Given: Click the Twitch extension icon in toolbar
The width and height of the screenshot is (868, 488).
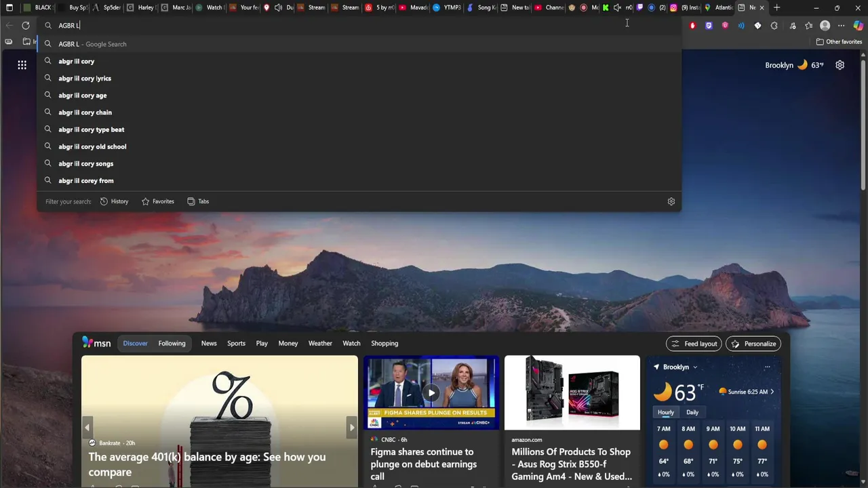Looking at the screenshot, I should click(709, 26).
